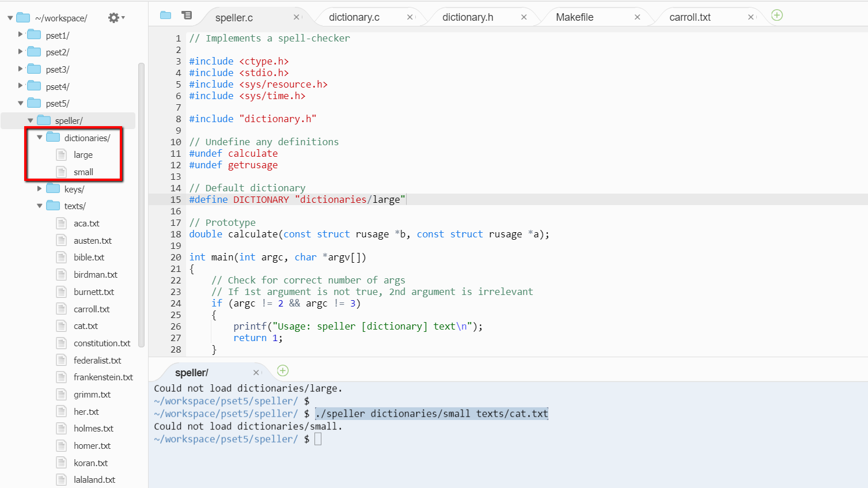868x488 pixels.
Task: Open bible.txt in the file tree
Action: (x=89, y=257)
